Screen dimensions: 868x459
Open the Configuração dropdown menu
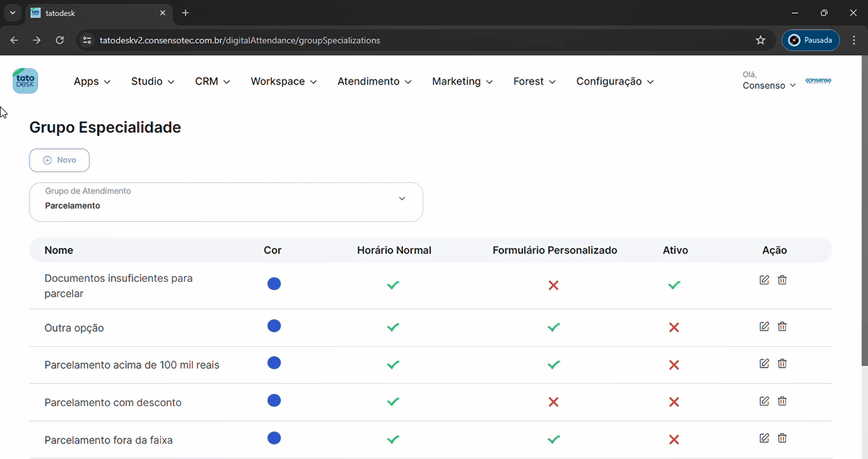(x=614, y=81)
